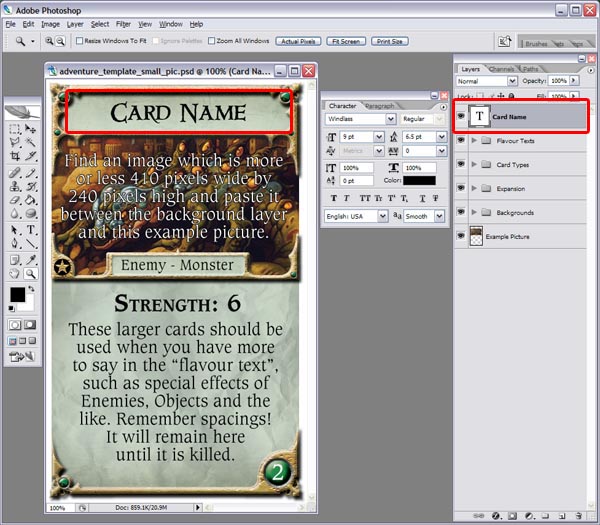The width and height of the screenshot is (600, 525).
Task: Hide the Example Picture layer
Action: tap(461, 236)
